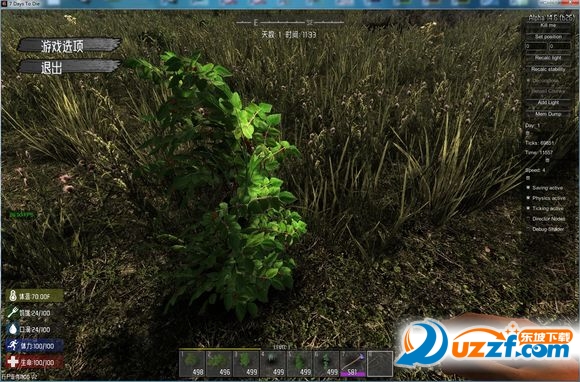Click the Alpha 14.6 (b26) version label
This screenshot has height=382, width=580.
tap(552, 17)
